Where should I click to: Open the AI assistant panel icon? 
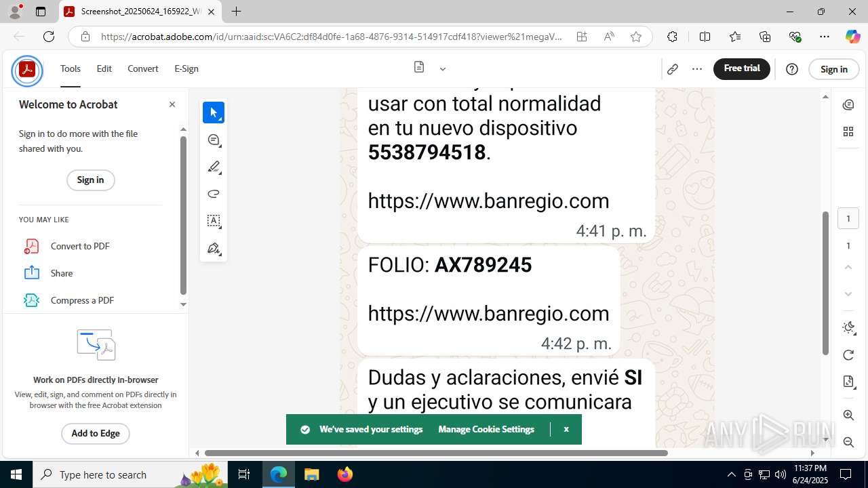[848, 104]
